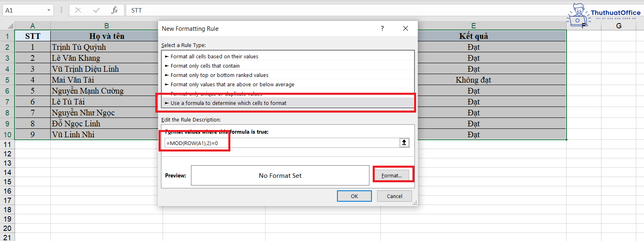Choose Format only cells that contain

tap(288, 66)
